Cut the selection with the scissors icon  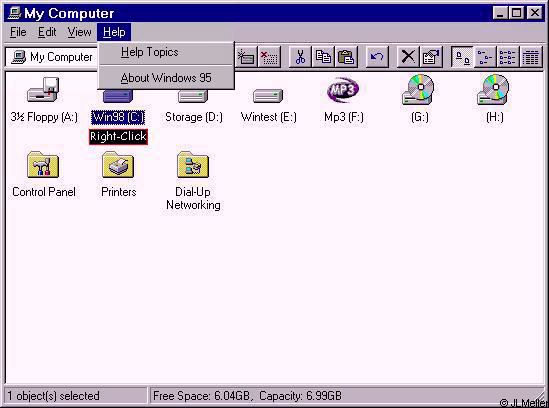pos(300,57)
